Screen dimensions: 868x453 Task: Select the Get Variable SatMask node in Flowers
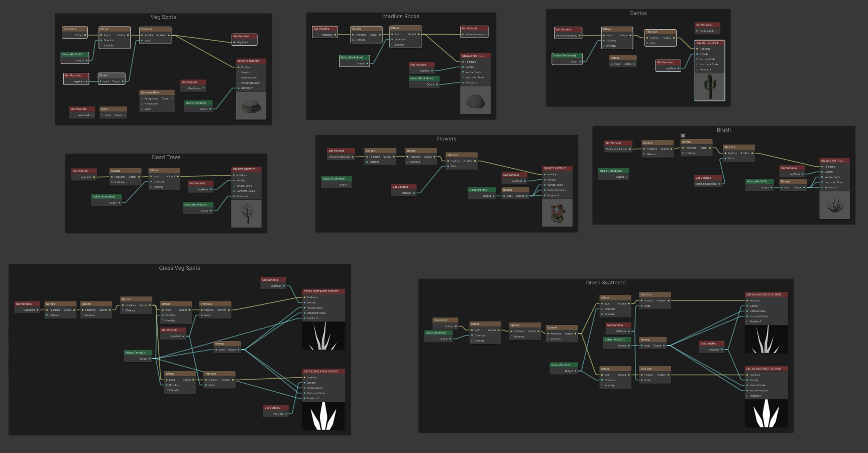(404, 190)
